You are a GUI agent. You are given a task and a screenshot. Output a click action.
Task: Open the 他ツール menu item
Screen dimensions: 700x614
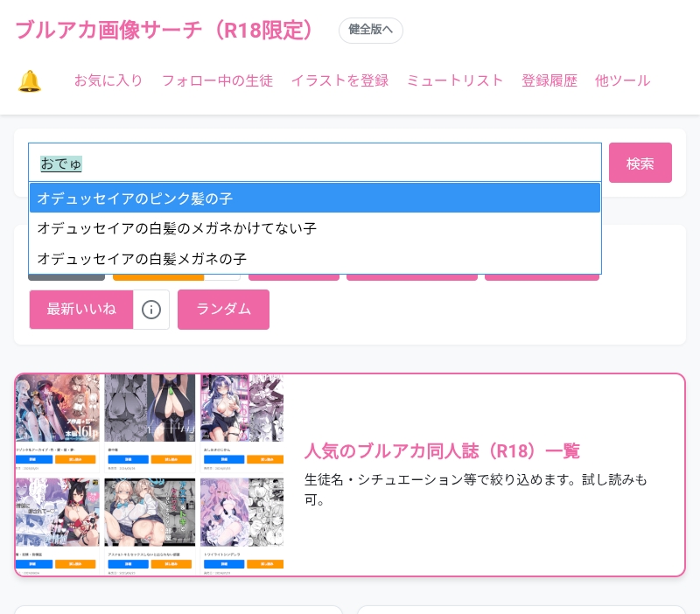(622, 81)
